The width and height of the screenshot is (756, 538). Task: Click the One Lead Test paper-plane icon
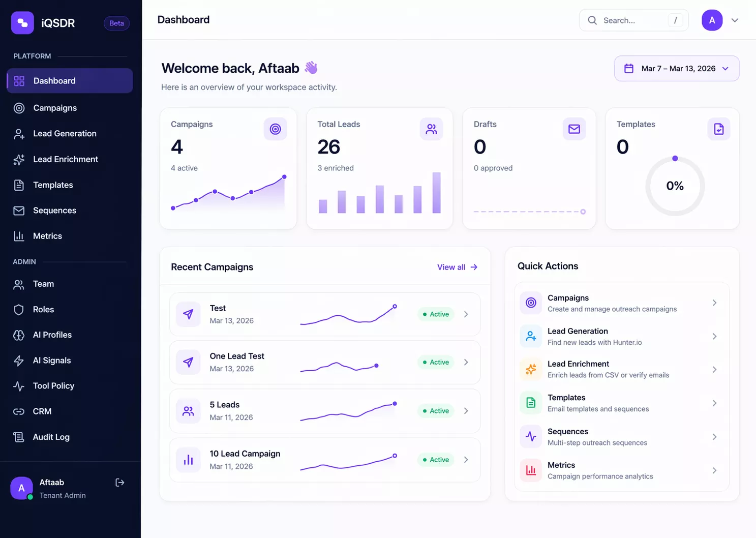pos(188,362)
